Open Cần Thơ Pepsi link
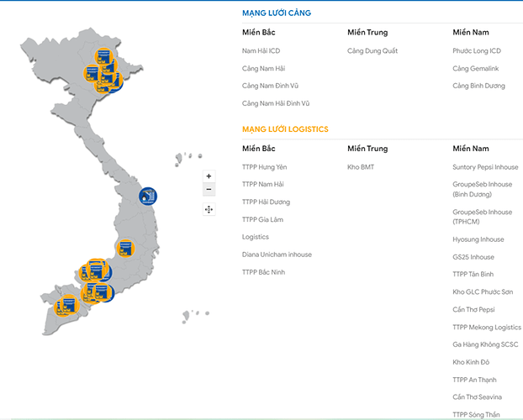The width and height of the screenshot is (523, 420). coord(473,309)
